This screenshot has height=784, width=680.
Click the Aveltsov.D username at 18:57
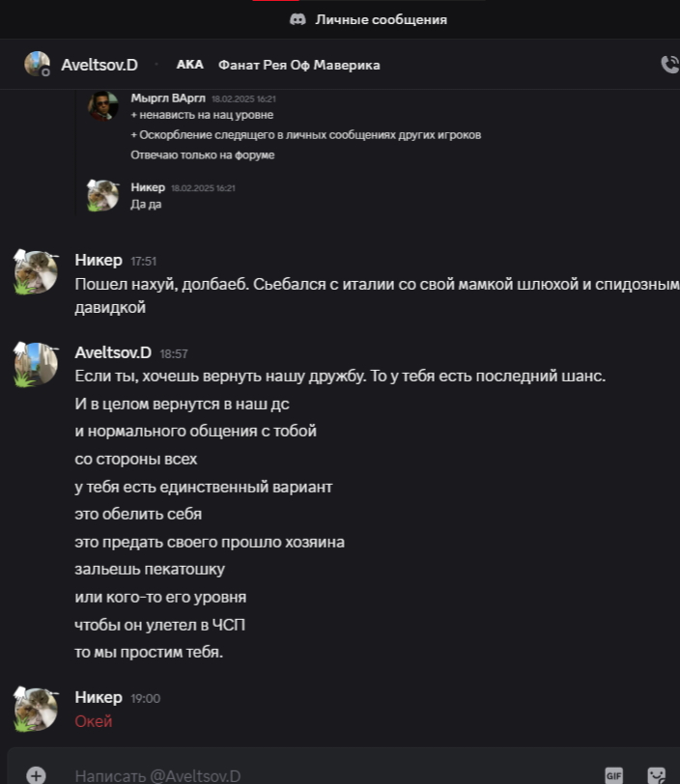point(113,352)
